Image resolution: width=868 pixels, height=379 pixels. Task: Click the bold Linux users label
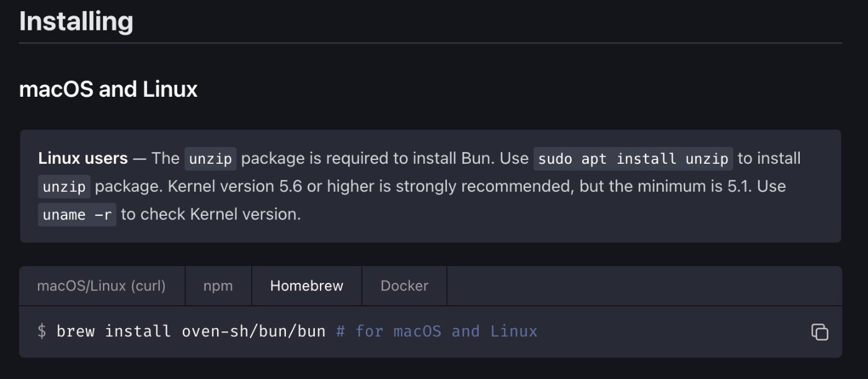(x=83, y=159)
